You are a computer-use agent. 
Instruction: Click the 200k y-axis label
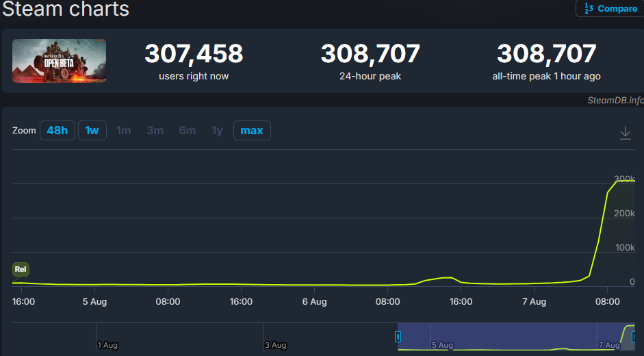(624, 214)
